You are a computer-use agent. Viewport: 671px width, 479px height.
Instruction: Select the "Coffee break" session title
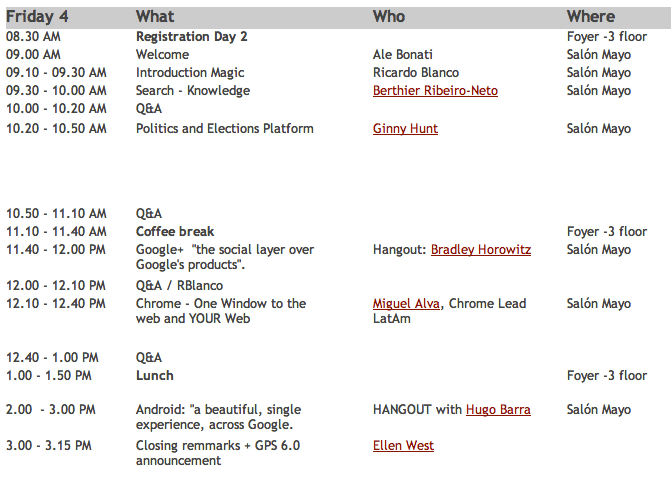[175, 232]
